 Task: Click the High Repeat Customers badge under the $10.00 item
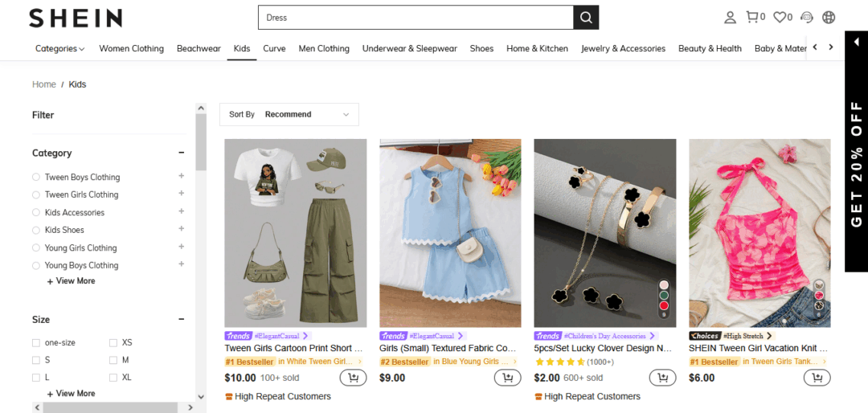278,396
